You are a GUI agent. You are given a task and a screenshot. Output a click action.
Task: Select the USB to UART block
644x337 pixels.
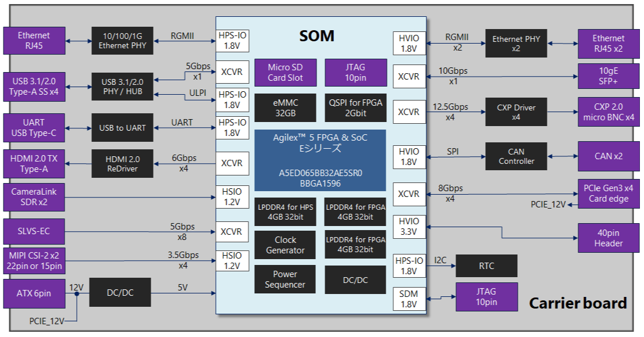pos(122,127)
